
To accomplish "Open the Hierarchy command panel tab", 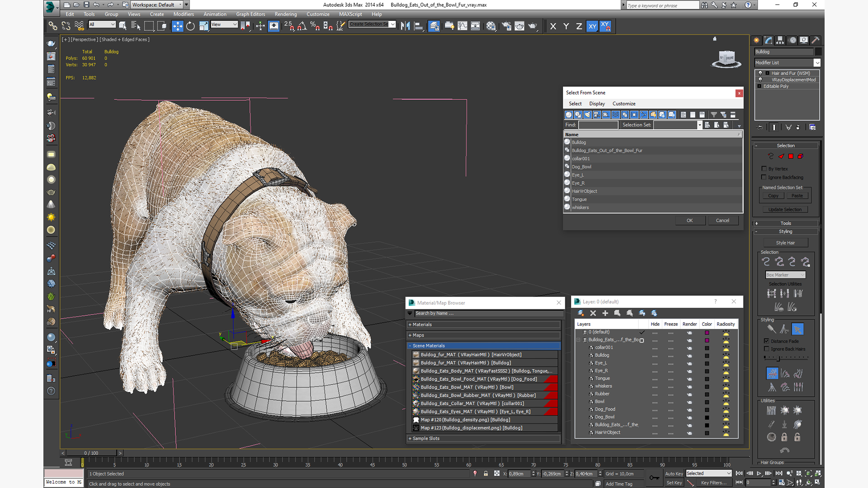I will click(780, 40).
